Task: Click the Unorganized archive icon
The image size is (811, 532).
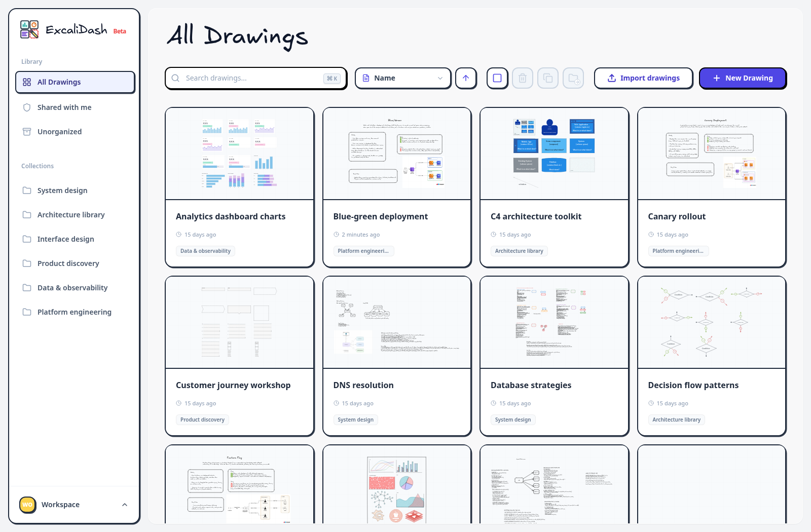Action: coord(27,132)
